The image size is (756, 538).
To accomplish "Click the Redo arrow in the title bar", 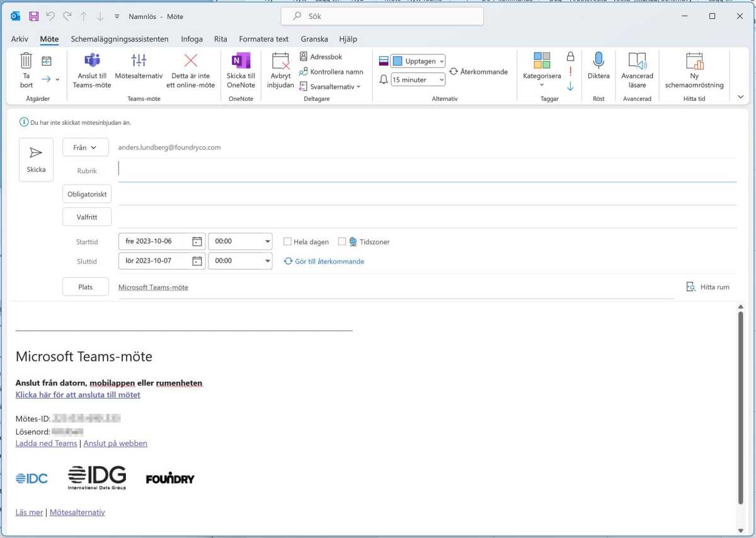I will (67, 16).
